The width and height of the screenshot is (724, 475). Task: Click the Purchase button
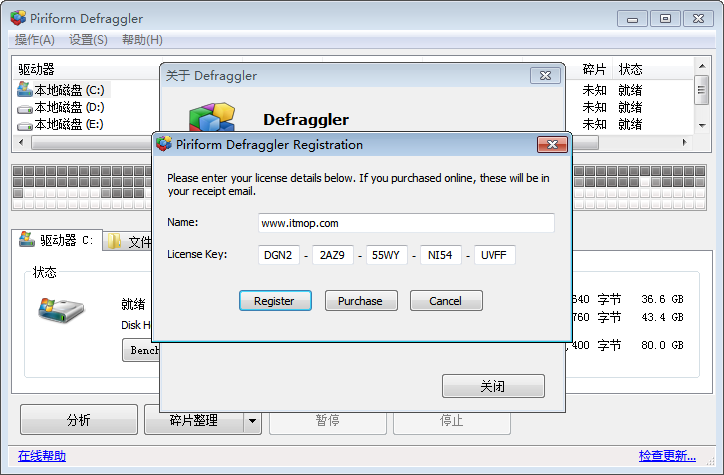[x=361, y=301]
